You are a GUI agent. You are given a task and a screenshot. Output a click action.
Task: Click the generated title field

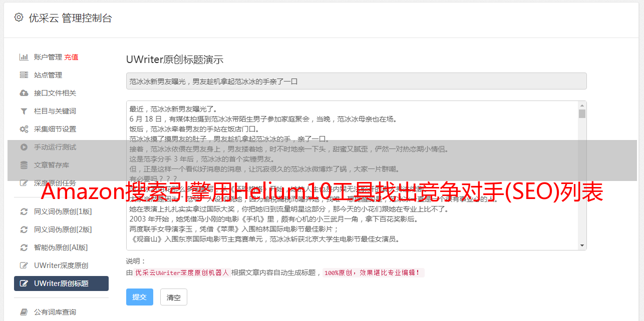point(356,81)
